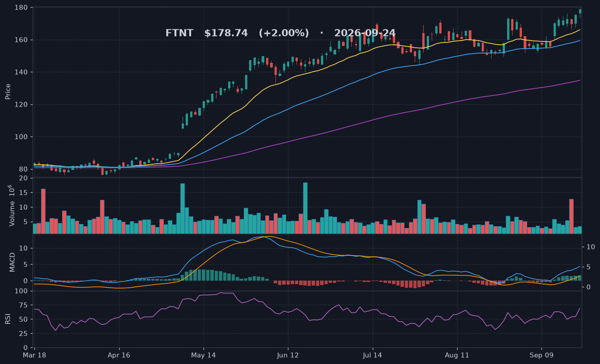
Task: Click the 120 tick on the Price axis
Action: 22,105
